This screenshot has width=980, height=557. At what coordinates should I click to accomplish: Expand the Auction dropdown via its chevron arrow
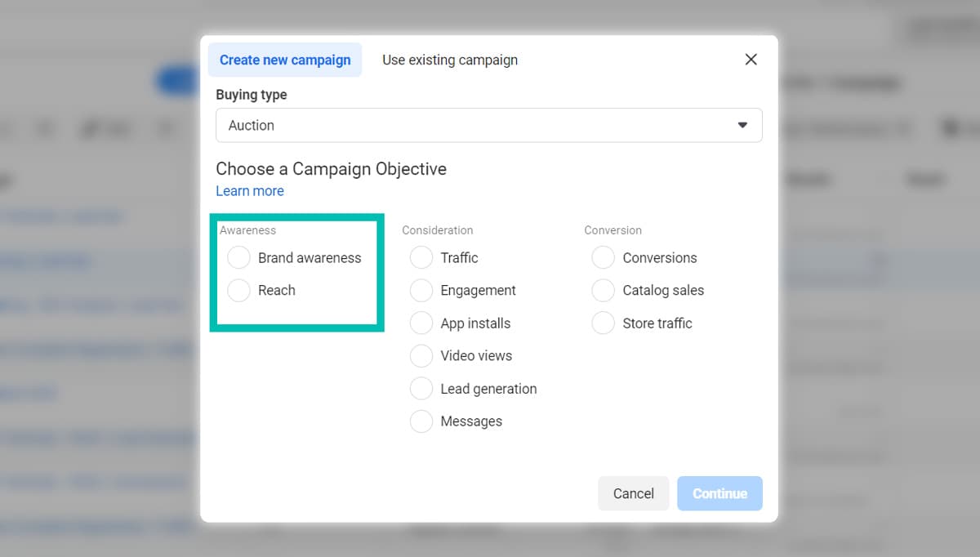click(742, 125)
